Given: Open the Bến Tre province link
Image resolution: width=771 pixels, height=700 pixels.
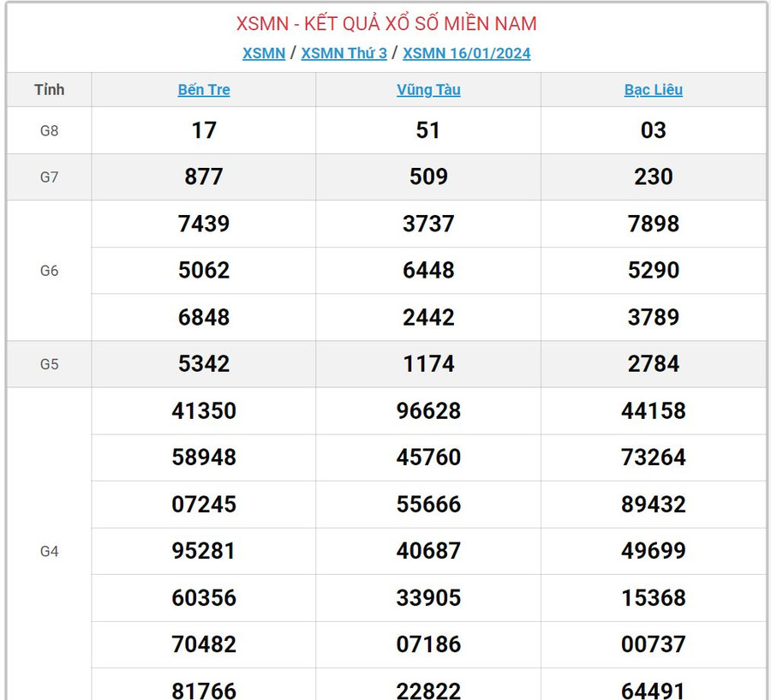Looking at the screenshot, I should pos(204,90).
